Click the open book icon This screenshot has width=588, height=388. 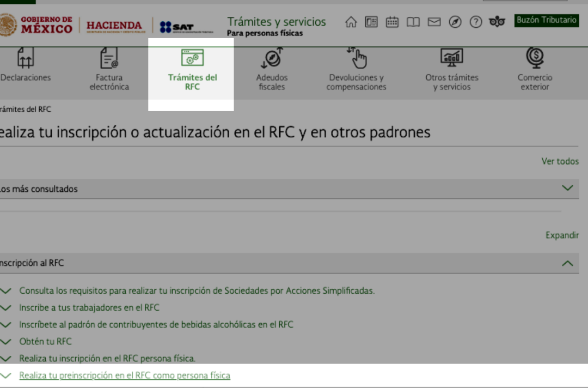coord(413,22)
